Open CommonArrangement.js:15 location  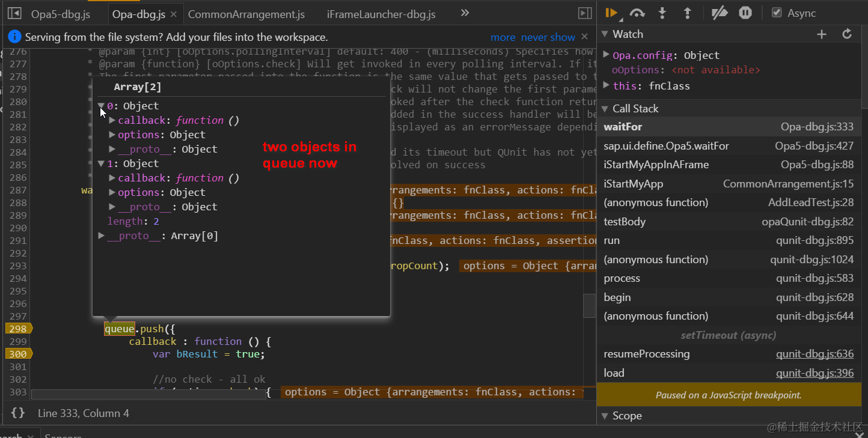788,184
